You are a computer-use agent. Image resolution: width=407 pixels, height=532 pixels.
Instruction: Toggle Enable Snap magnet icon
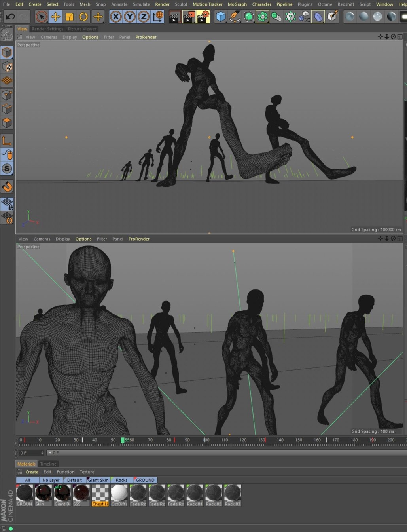coord(7,186)
